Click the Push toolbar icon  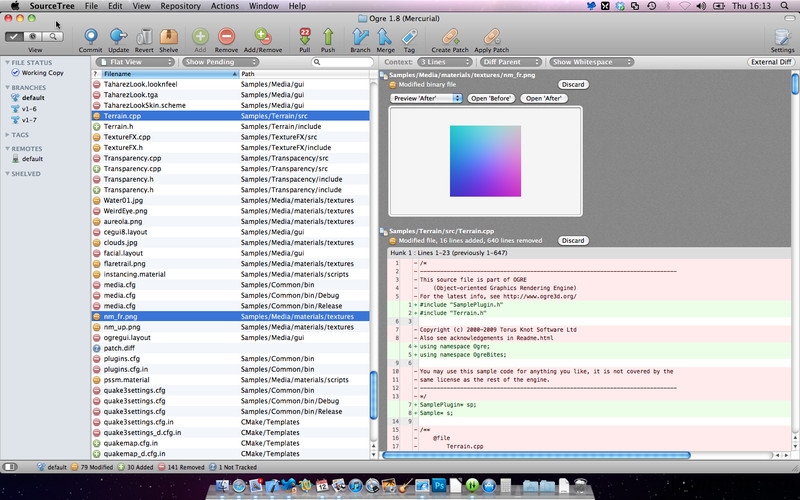click(328, 36)
